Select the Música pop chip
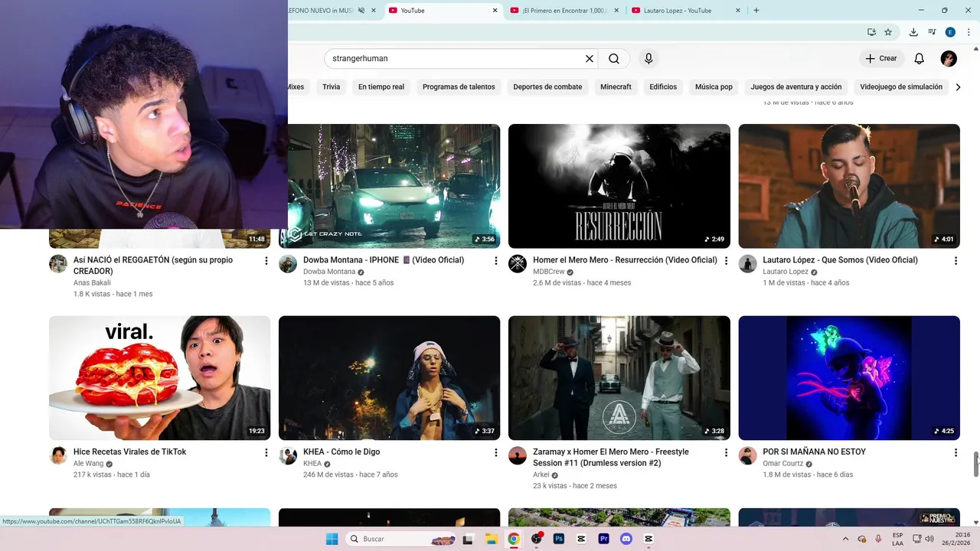Viewport: 980px width, 551px height. pyautogui.click(x=714, y=86)
